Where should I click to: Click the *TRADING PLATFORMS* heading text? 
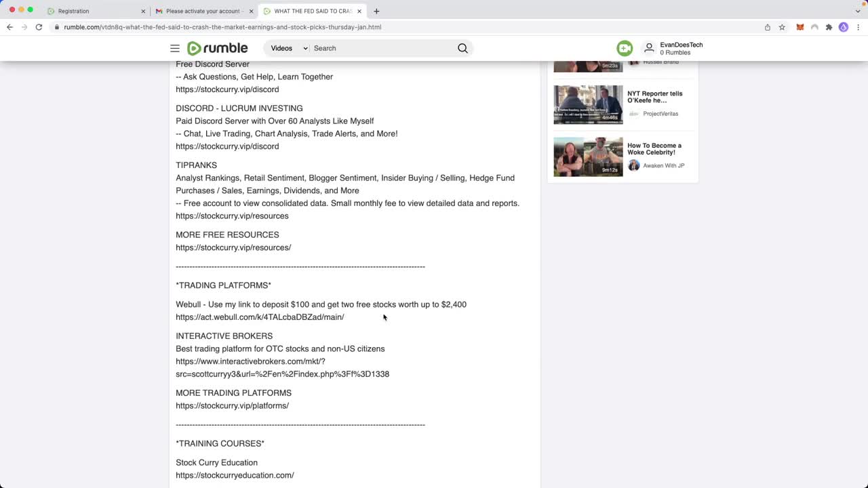[x=223, y=286]
